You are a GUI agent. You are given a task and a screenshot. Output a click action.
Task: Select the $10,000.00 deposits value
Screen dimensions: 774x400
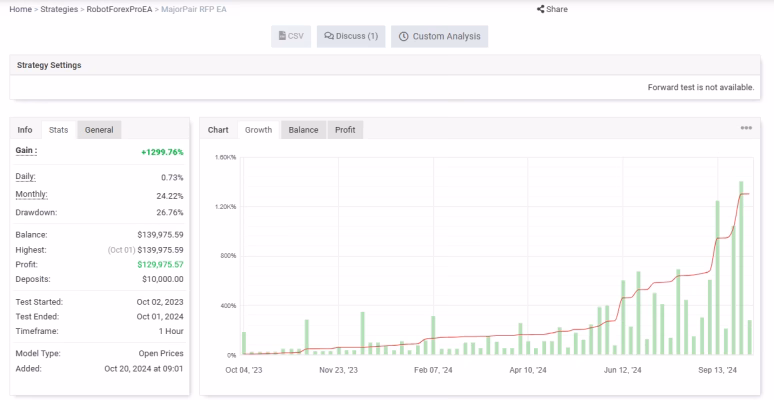[x=163, y=279]
